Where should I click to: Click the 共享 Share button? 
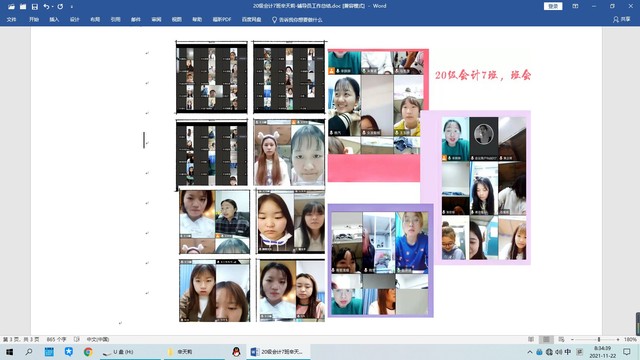pos(622,20)
